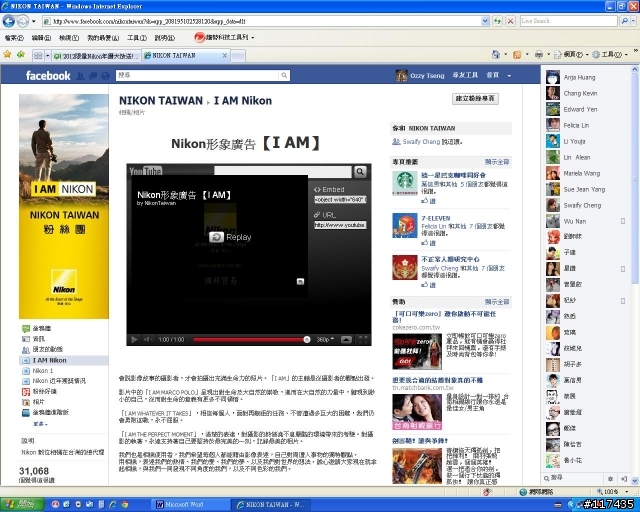Image resolution: width=640 pixels, height=512 pixels.
Task: Refresh the page with the green arrows icon
Action: point(497,21)
